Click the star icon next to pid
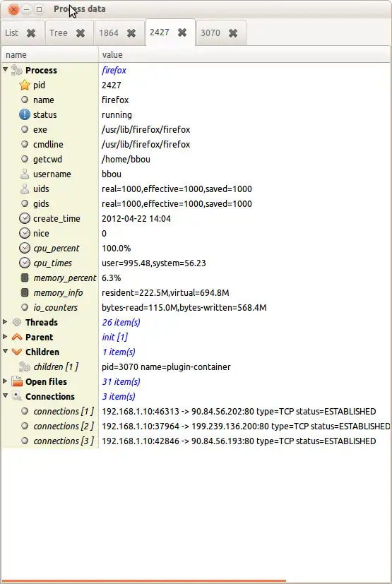The image size is (392, 584). pyautogui.click(x=25, y=85)
